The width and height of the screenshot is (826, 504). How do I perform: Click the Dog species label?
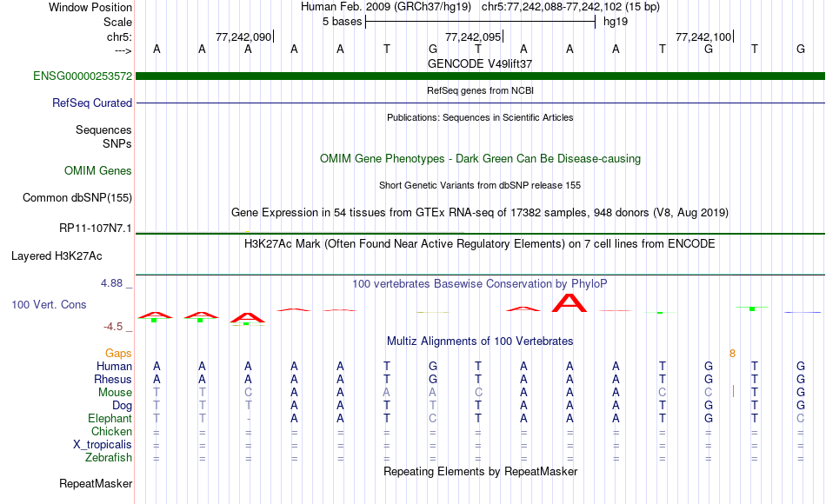(123, 406)
